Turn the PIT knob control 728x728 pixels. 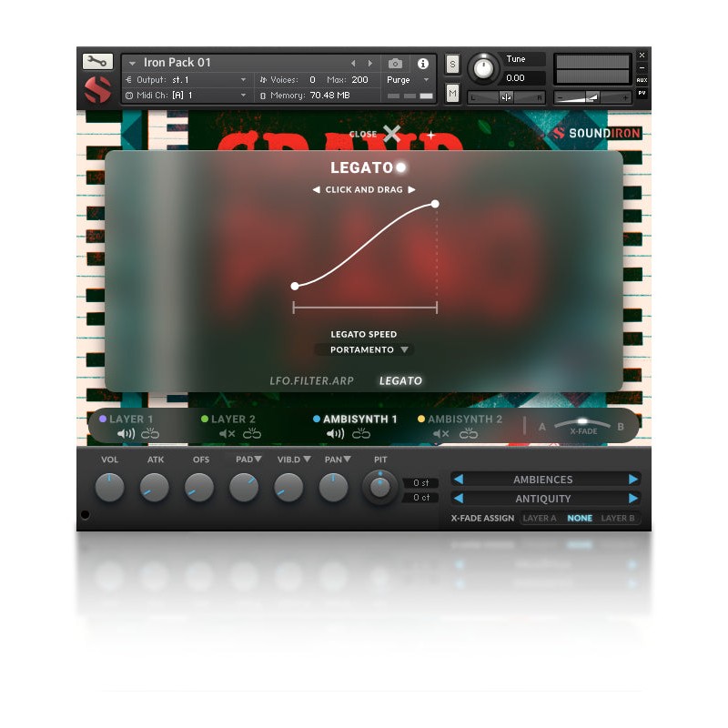pyautogui.click(x=379, y=487)
